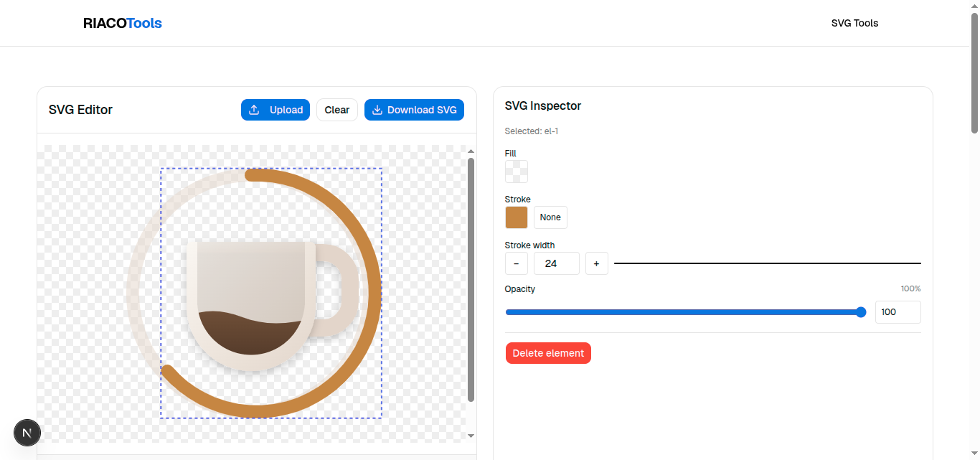
Task: Open the Next.js dev tools badge
Action: click(27, 433)
